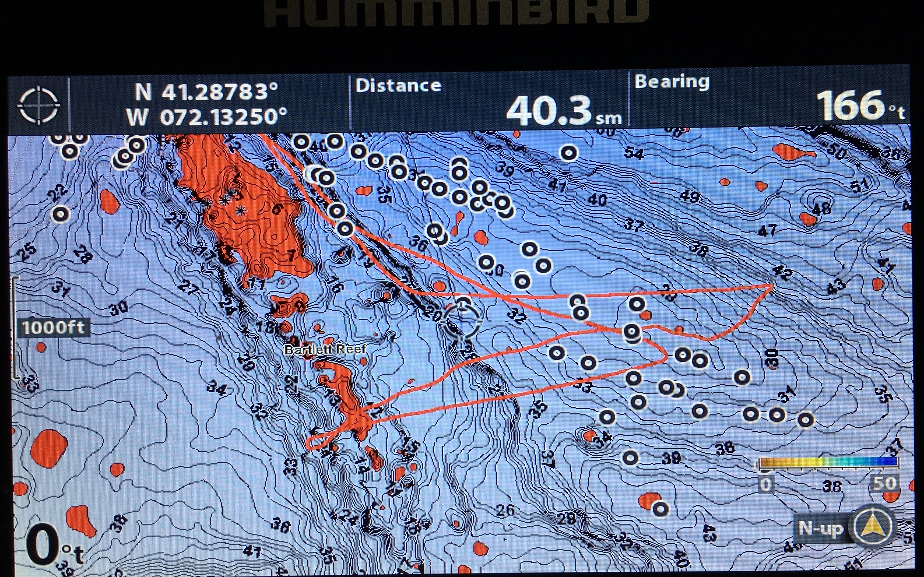The height and width of the screenshot is (577, 924).
Task: Select the latitude/longitude coordinates readout
Action: tap(207, 104)
